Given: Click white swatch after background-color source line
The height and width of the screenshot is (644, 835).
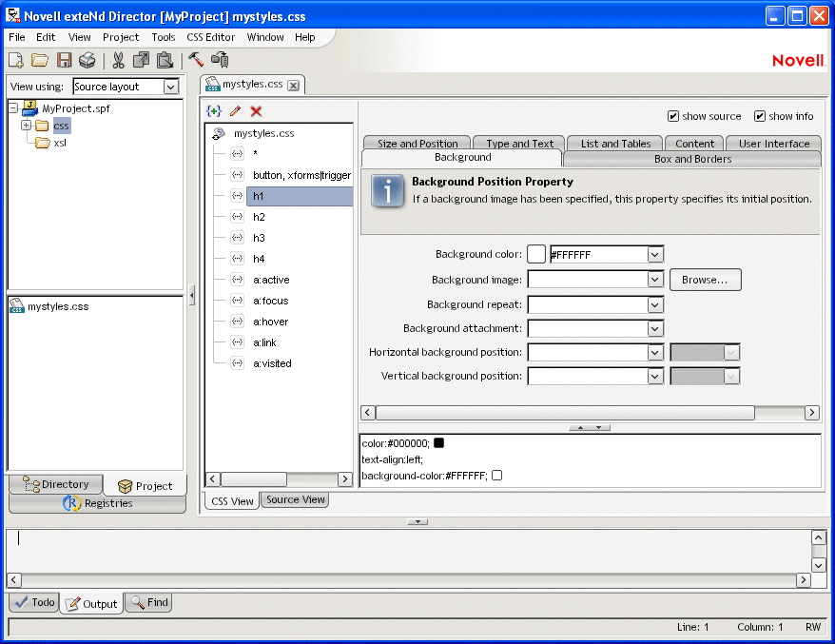Looking at the screenshot, I should [496, 475].
